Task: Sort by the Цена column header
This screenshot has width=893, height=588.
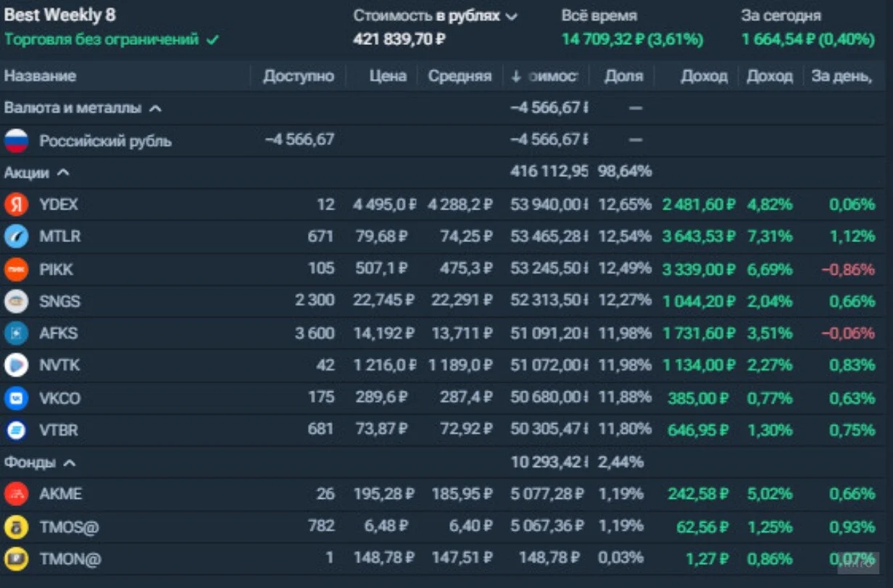Action: [388, 76]
